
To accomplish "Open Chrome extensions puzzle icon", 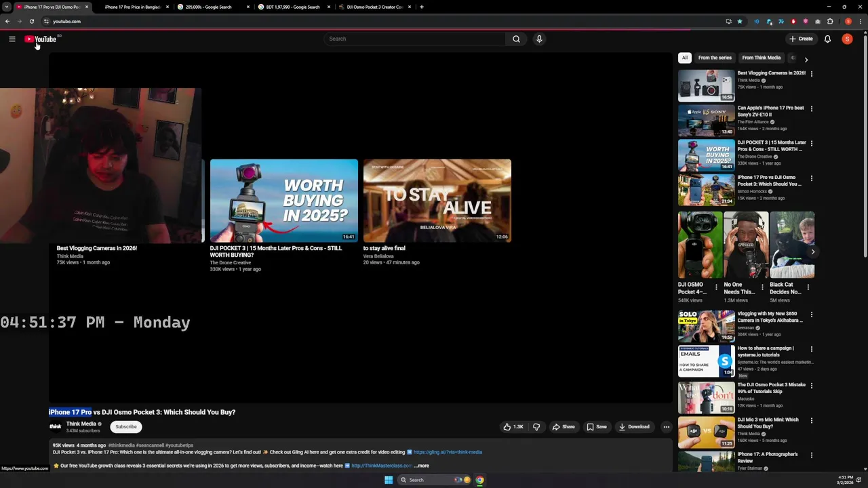I will tap(830, 21).
